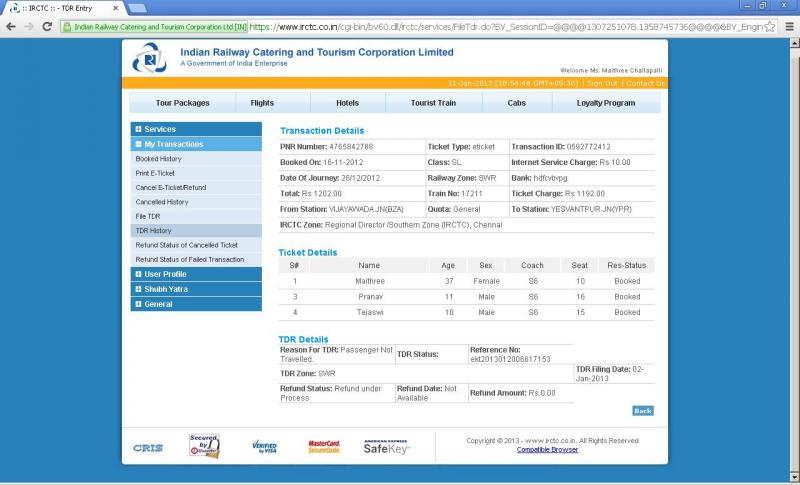Bookmark page using the star icon

[x=769, y=27]
